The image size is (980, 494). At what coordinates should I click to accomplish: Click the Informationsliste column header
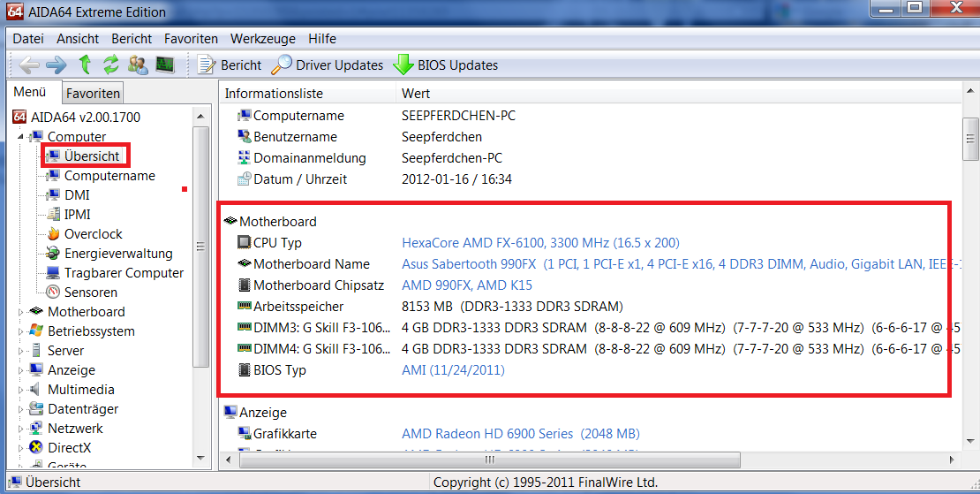click(x=307, y=93)
